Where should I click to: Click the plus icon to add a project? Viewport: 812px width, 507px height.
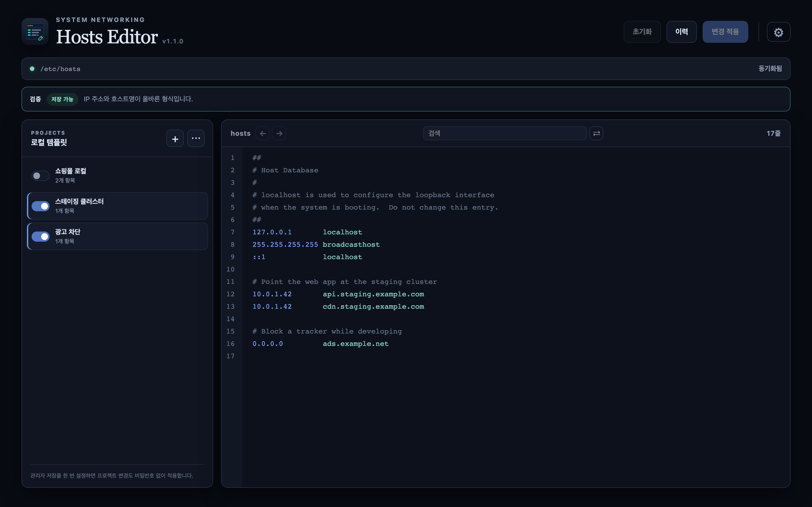[175, 139]
